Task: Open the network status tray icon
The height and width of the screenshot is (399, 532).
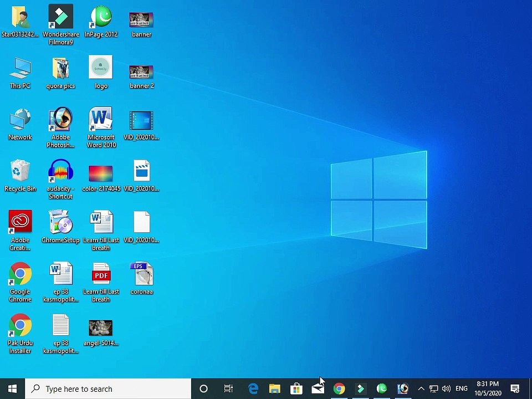Action: 433,389
